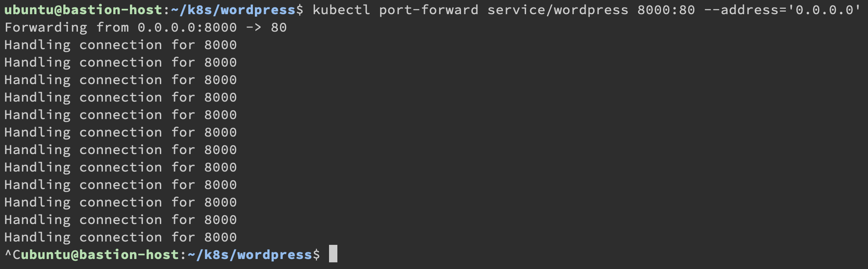Click the "^C" interrupt characters
Screen dimensions: 868x269
pyautogui.click(x=12, y=254)
